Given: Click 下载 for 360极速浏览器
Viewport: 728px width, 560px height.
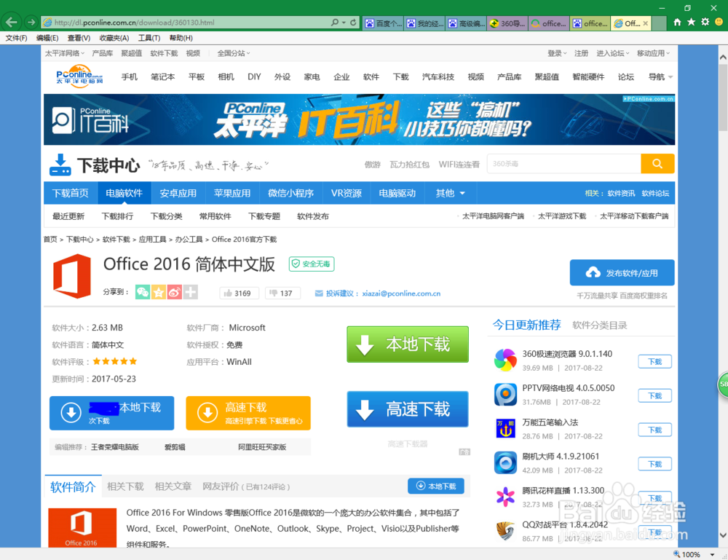Looking at the screenshot, I should (654, 361).
